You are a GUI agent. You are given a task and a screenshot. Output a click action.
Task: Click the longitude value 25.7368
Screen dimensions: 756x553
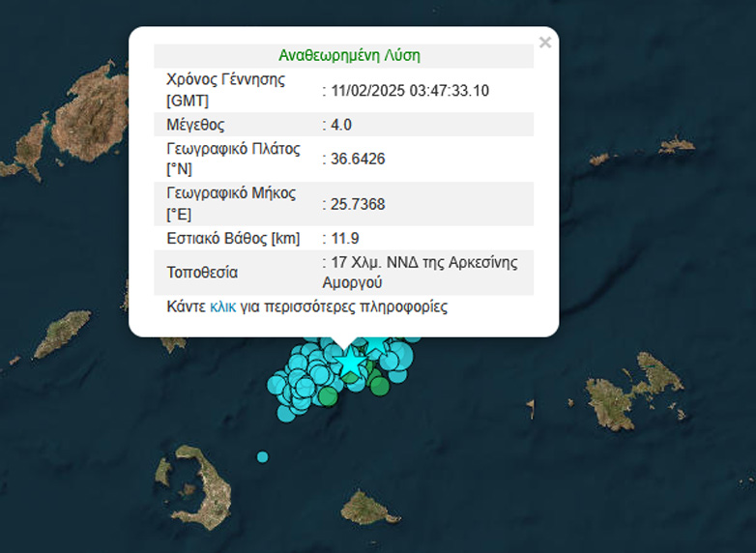coord(358,204)
